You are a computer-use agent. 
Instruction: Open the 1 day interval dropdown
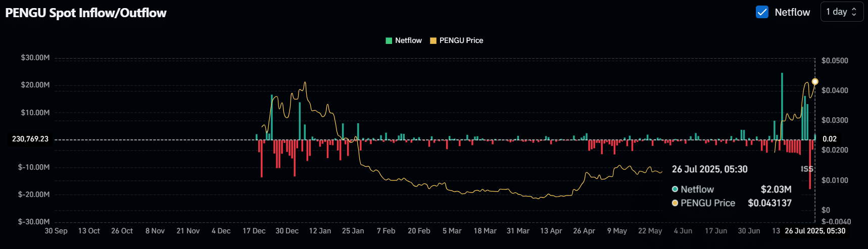coord(841,12)
